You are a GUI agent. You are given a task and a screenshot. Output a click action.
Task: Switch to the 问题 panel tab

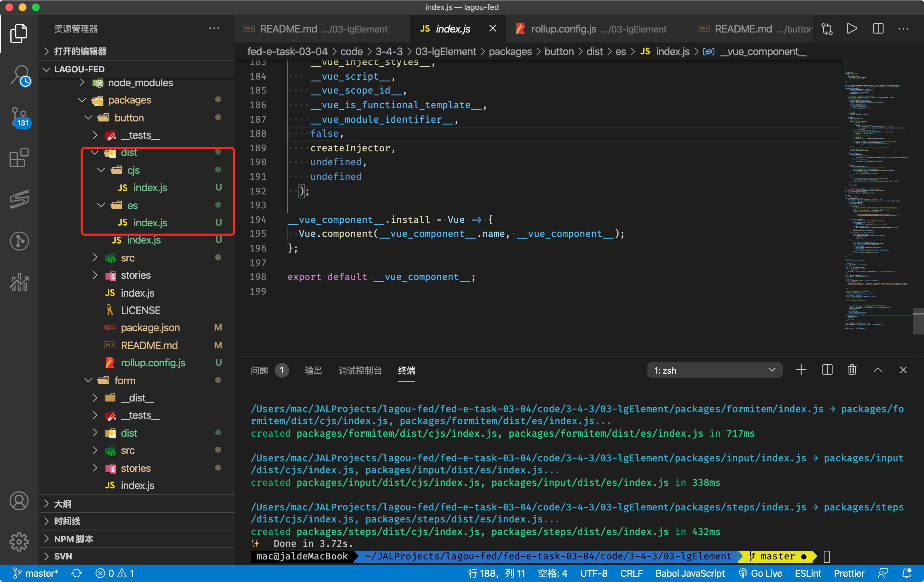(x=259, y=370)
